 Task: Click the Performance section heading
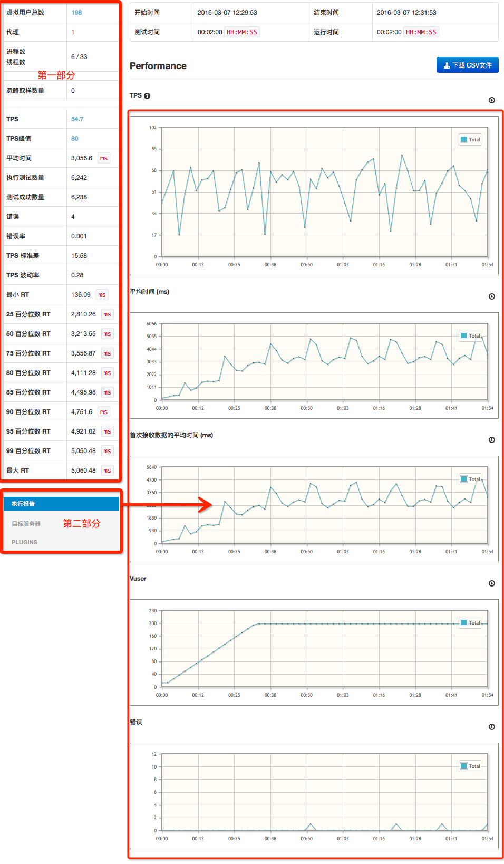coord(158,66)
